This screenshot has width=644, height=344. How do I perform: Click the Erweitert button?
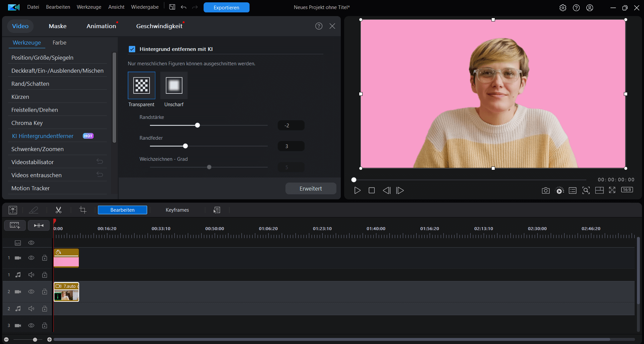pos(311,189)
